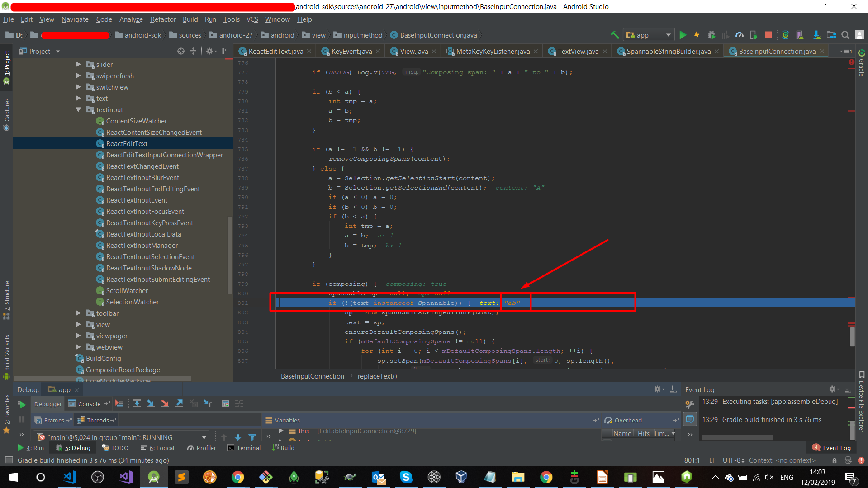Open the profiler gauge icon in toolbar

tap(740, 35)
